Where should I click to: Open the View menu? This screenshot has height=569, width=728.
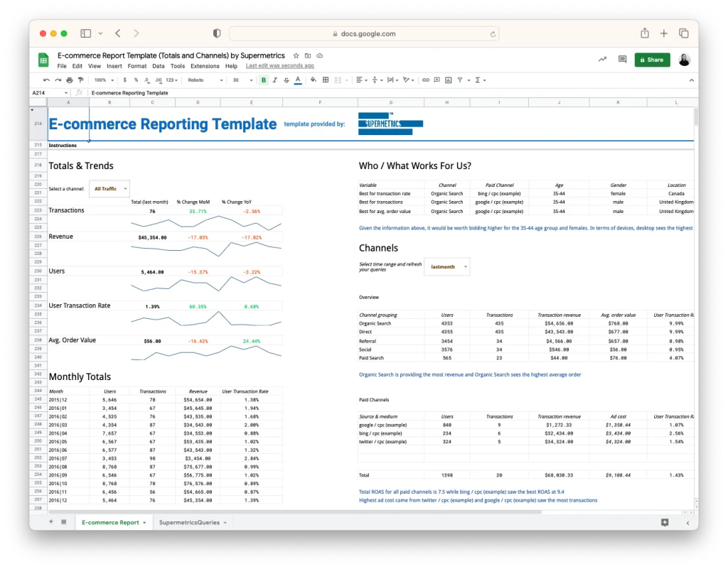click(95, 66)
